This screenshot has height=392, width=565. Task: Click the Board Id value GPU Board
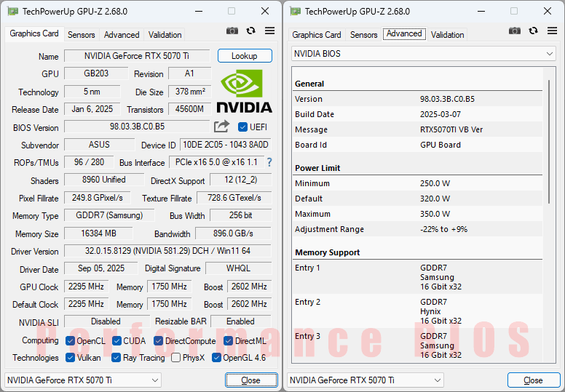(440, 145)
